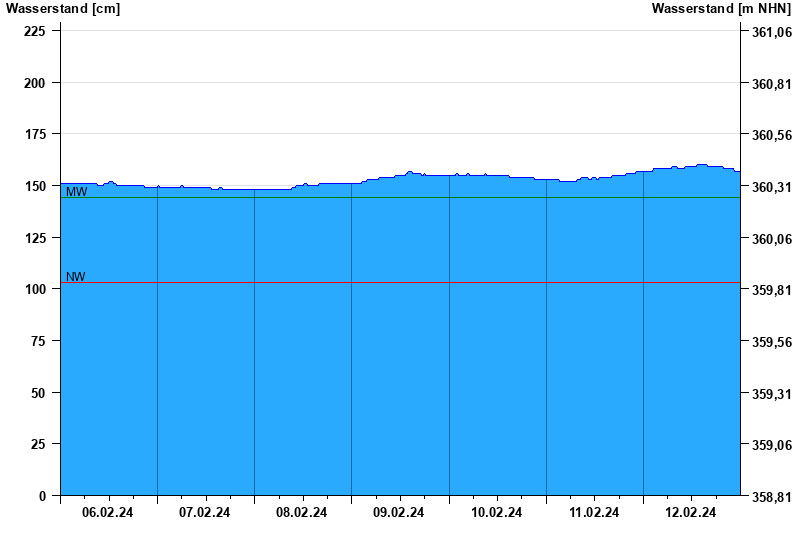Click the 360,81 value on right axis
800x550 pixels.
(772, 84)
